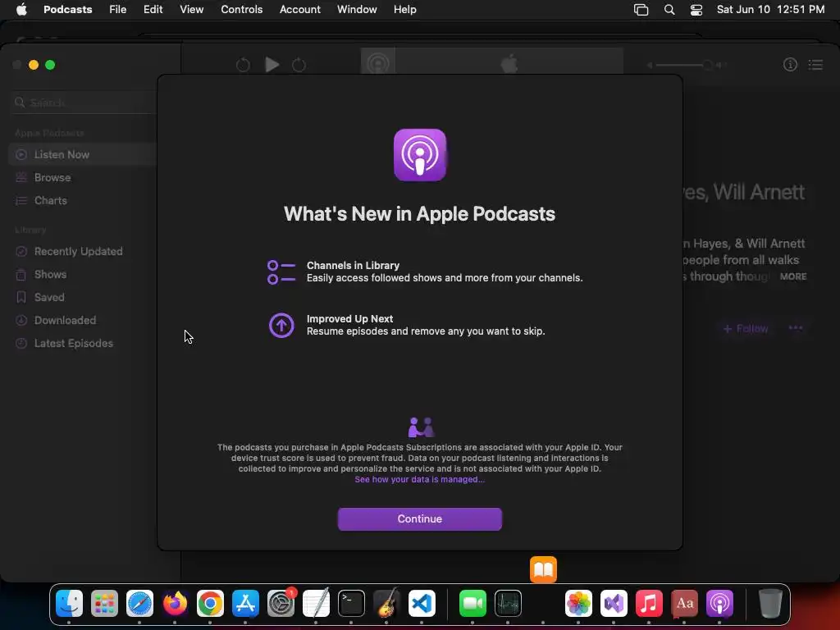Image resolution: width=840 pixels, height=630 pixels.
Task: Open the Window menu
Action: (x=357, y=9)
